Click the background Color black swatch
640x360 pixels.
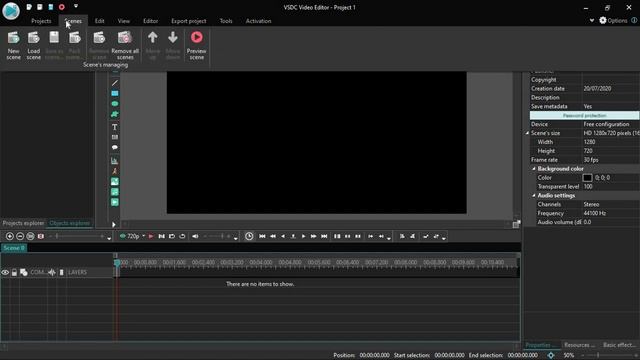(587, 178)
